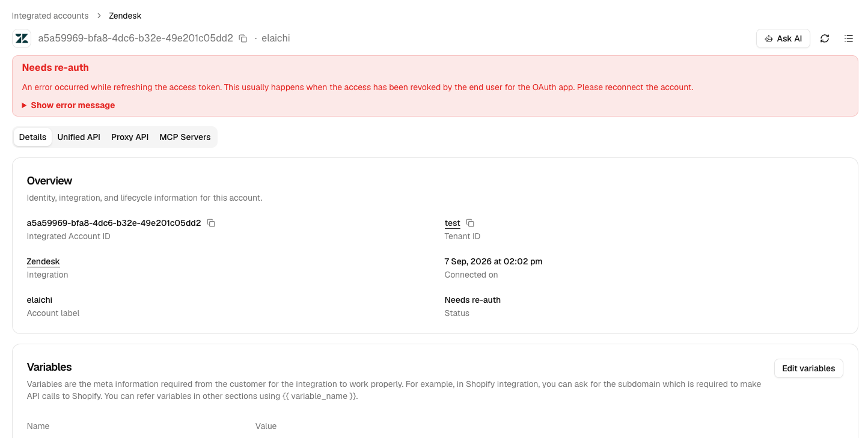The image size is (868, 438).
Task: Click the Ask AI button
Action: (783, 38)
